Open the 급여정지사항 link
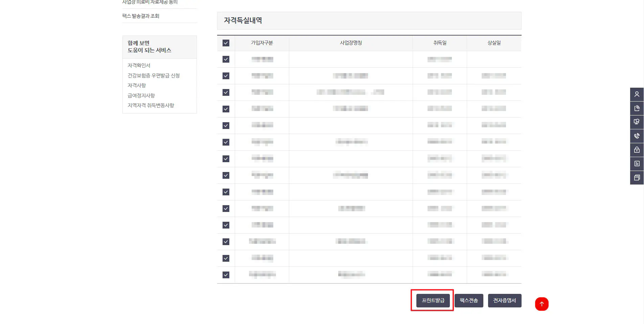644x324 pixels. 141,95
